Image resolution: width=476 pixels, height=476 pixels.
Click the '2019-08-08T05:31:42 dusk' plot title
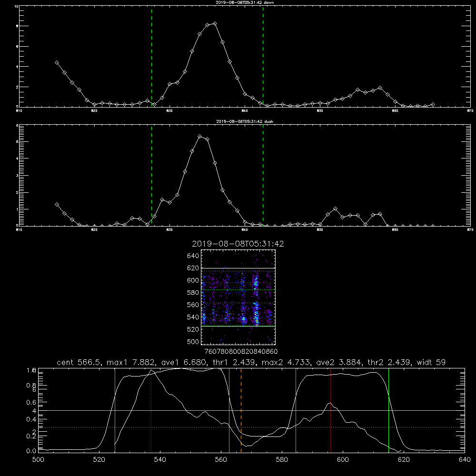click(x=245, y=121)
